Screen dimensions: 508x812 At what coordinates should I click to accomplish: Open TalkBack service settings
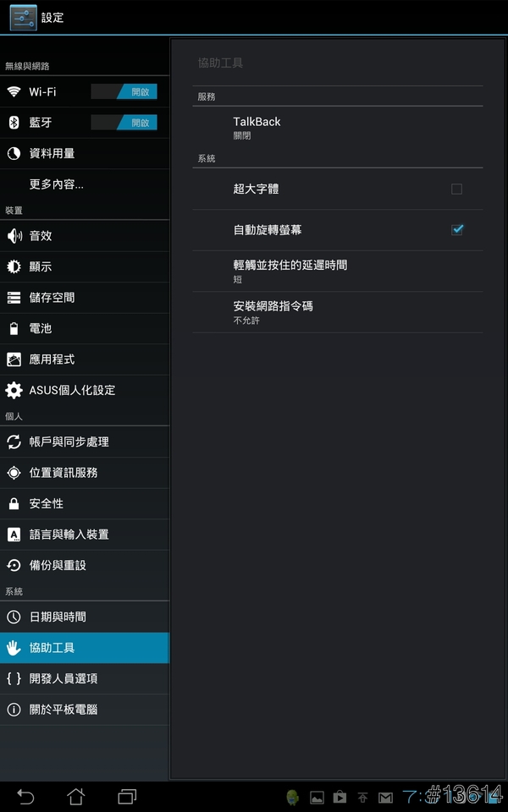point(338,128)
